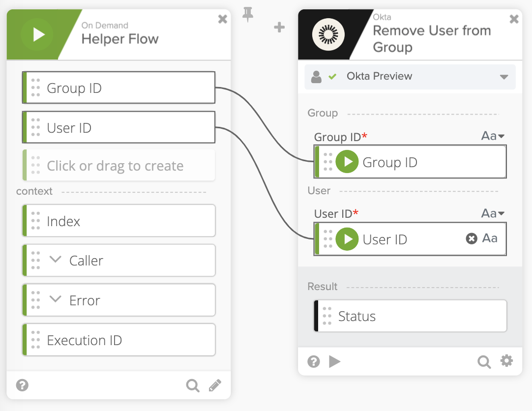Image resolution: width=532 pixels, height=411 pixels.
Task: Open the User ID field type dropdown above the input
Action: 493,213
